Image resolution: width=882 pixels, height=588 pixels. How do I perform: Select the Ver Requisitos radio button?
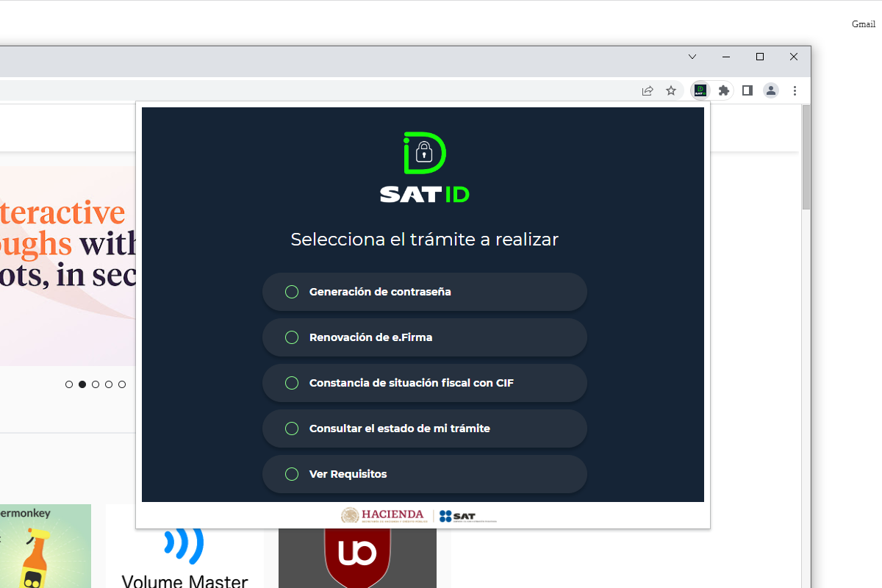pyautogui.click(x=292, y=474)
